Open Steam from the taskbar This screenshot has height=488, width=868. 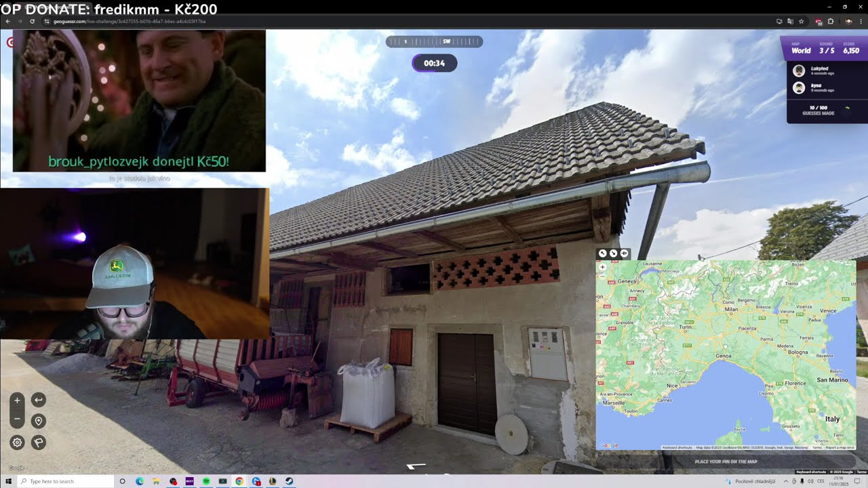coord(289,481)
